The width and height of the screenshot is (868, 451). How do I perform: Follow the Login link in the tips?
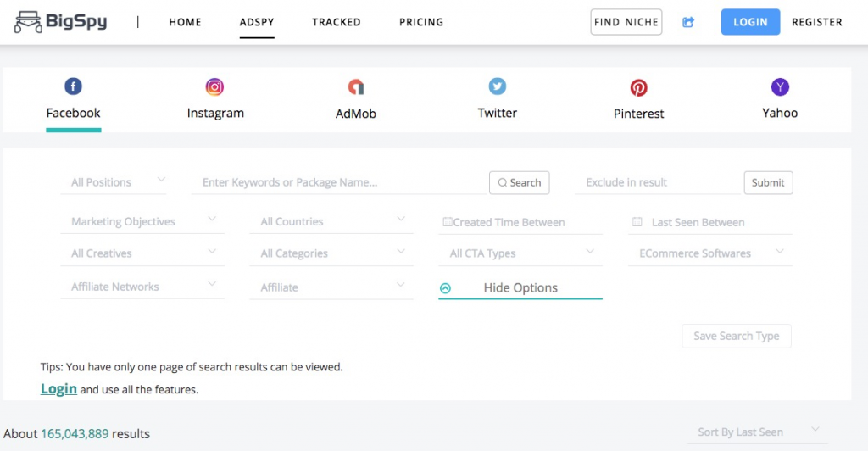click(58, 388)
